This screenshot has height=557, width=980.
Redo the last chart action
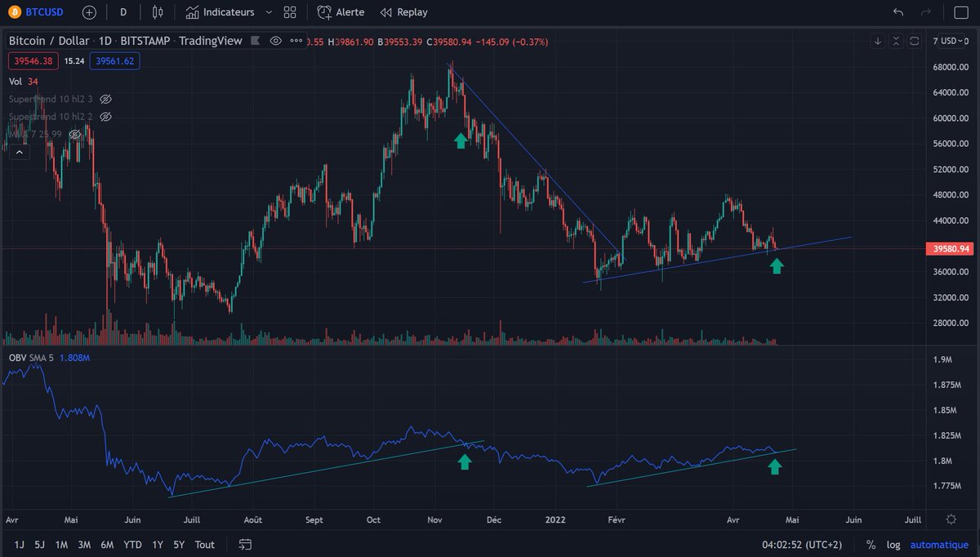pyautogui.click(x=926, y=12)
